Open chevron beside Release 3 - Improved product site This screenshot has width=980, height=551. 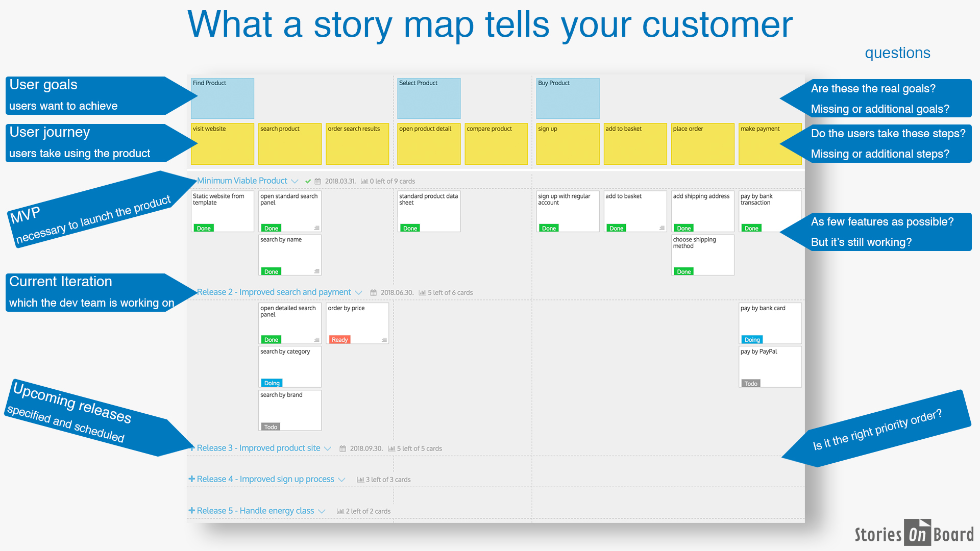point(328,448)
